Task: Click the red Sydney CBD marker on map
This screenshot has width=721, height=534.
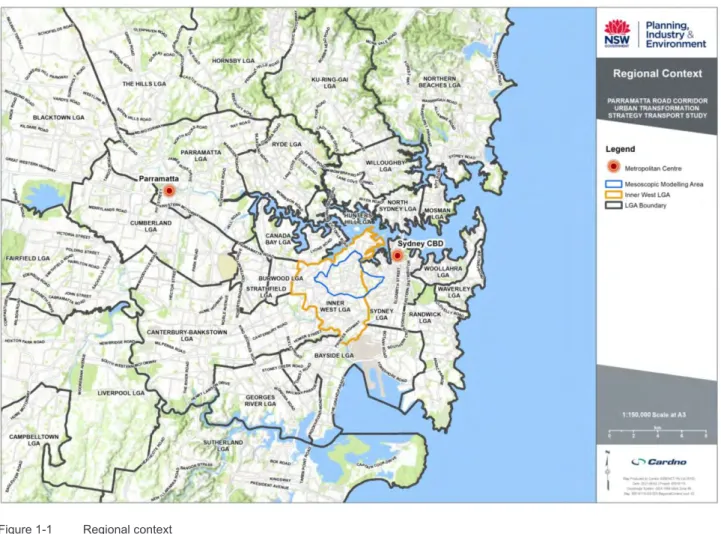Action: point(397,255)
